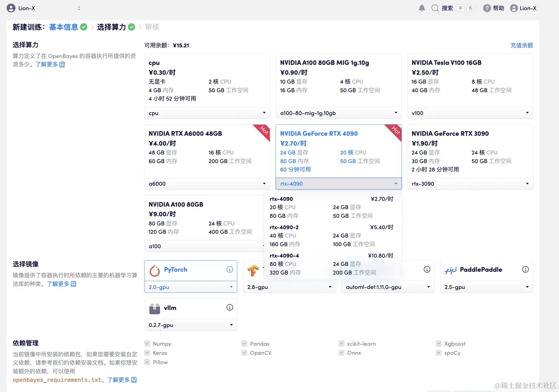Viewport: 559px width, 392px height.
Task: Open the automl-det:1.11.0-gpu dropdown
Action: pyautogui.click(x=388, y=287)
